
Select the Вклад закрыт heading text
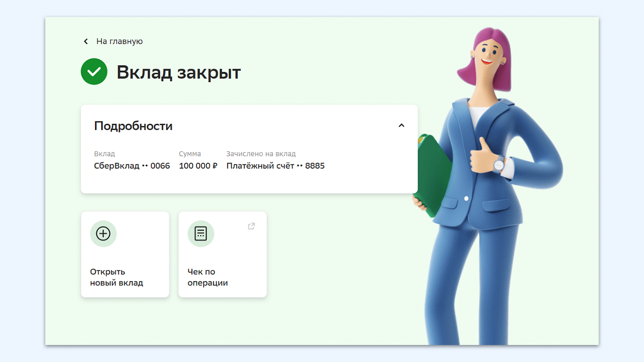click(179, 73)
